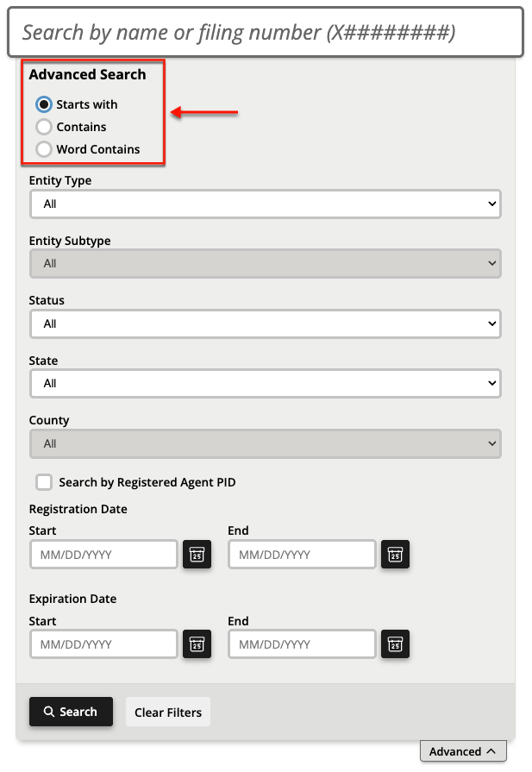Open the County dropdown
Viewport: 532px width, 772px height.
266,443
